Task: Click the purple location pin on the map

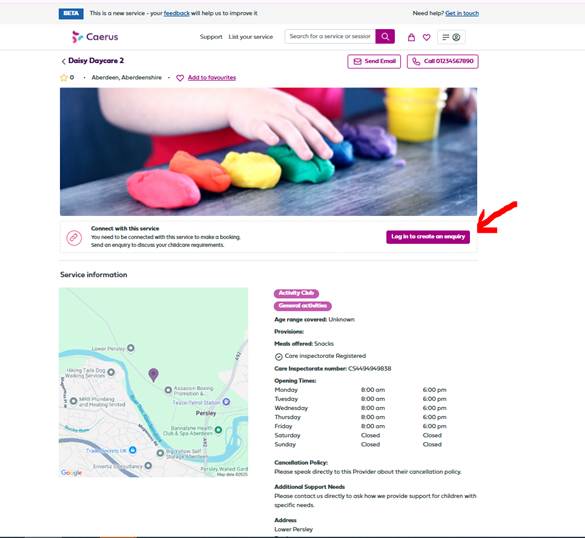Action: click(153, 375)
